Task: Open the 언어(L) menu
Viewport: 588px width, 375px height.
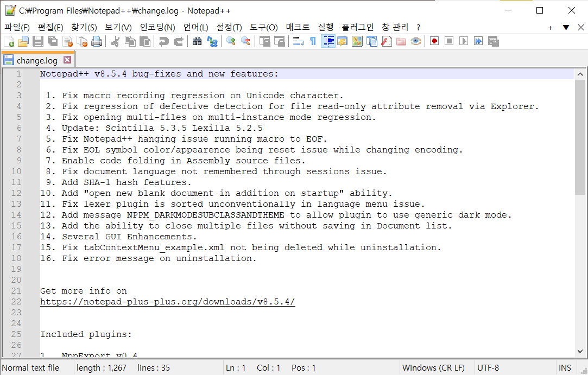Action: click(x=196, y=27)
